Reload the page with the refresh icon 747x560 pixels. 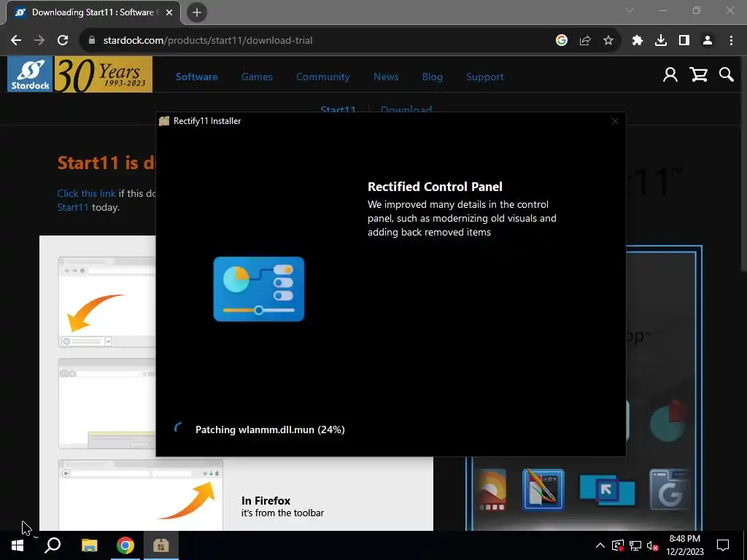63,41
